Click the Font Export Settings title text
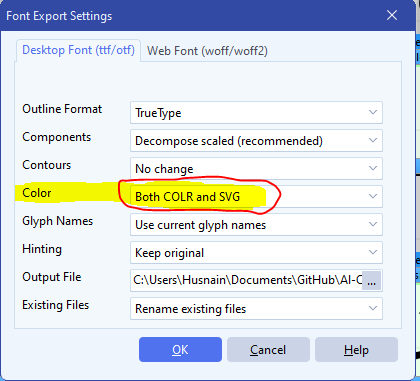 (x=59, y=16)
